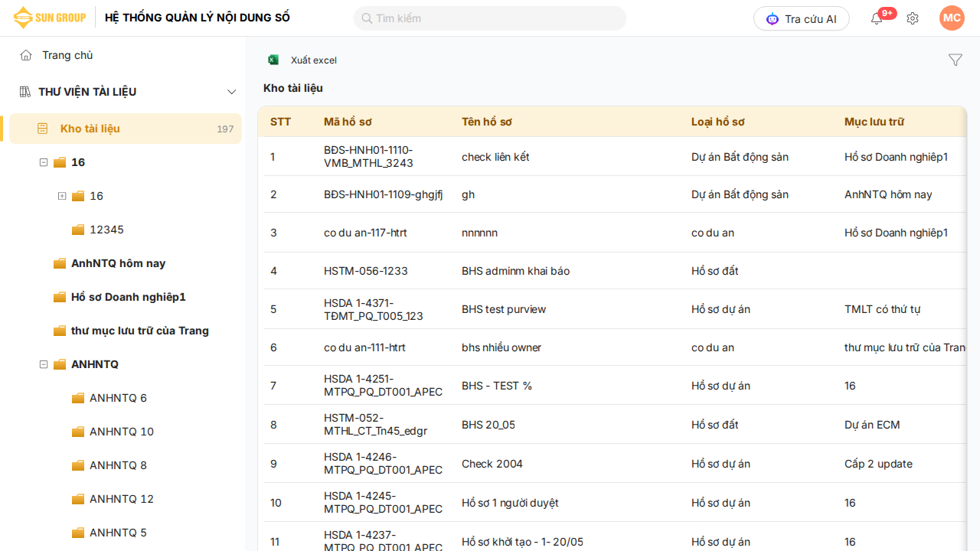This screenshot has width=980, height=551.
Task: Open ANHNTQ 10 folder
Action: tap(122, 432)
